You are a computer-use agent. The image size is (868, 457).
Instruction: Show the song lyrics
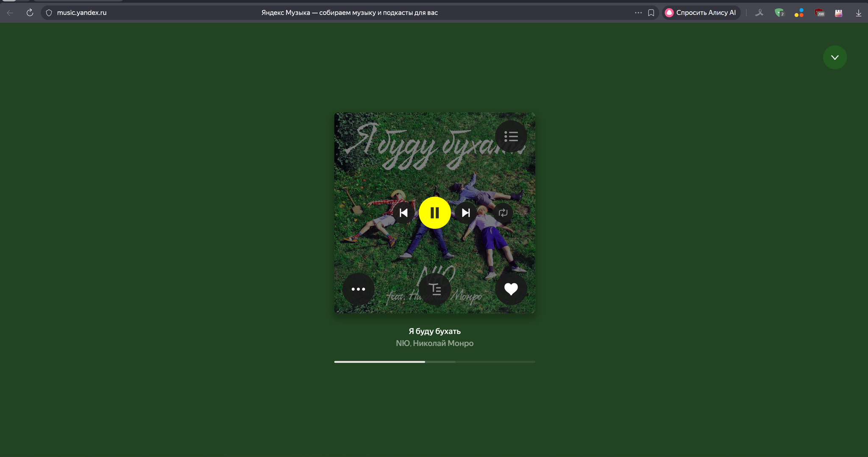pyautogui.click(x=435, y=289)
